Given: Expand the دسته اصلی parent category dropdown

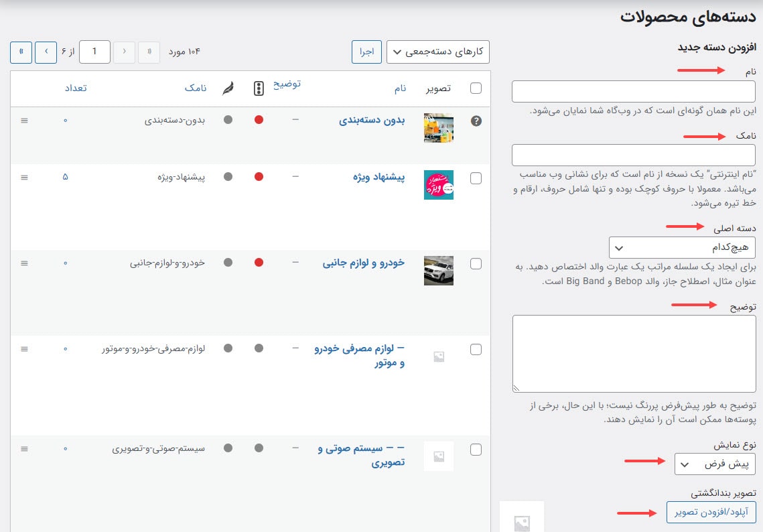Looking at the screenshot, I should [683, 247].
